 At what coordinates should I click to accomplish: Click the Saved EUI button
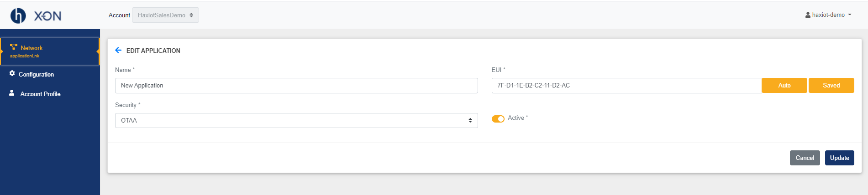pyautogui.click(x=831, y=86)
